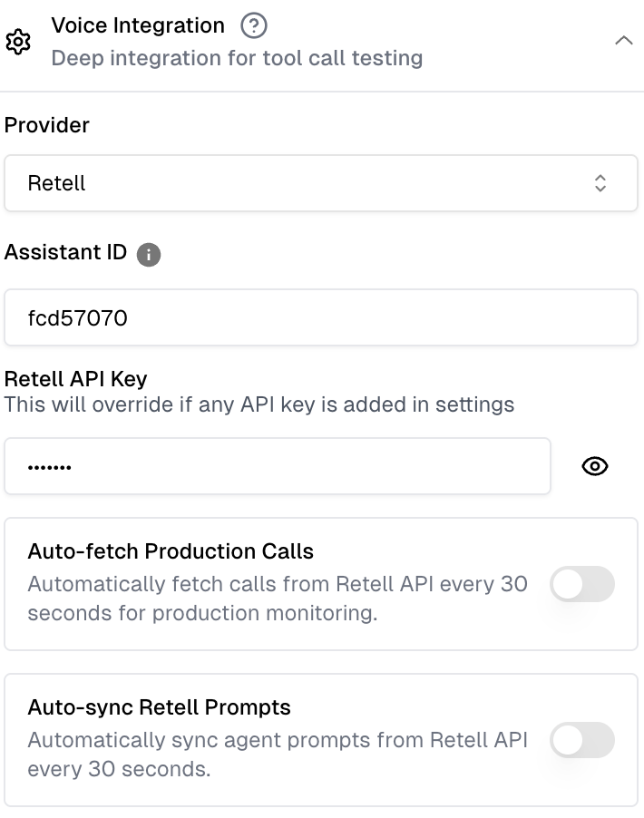
Task: Reveal the Retell API key with the eye icon
Action: [x=595, y=466]
